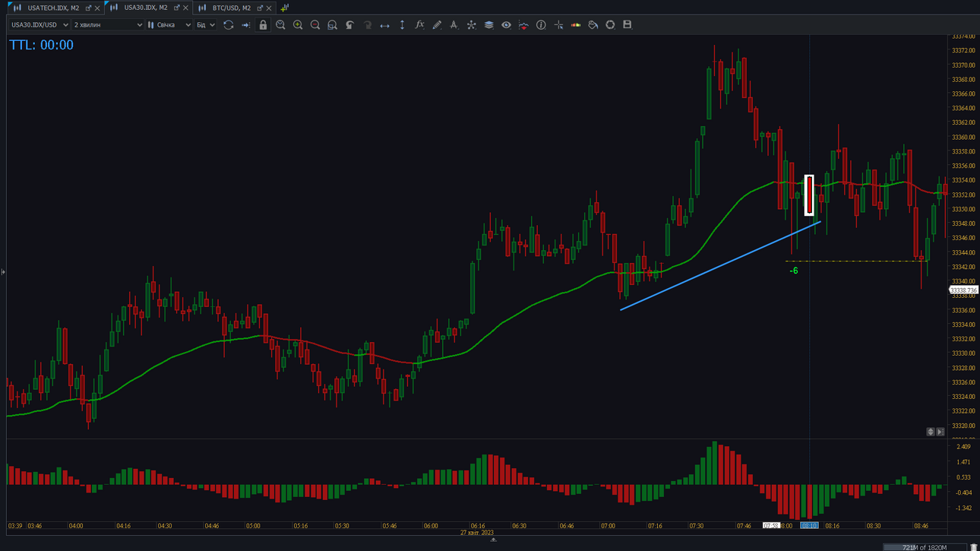Image resolution: width=980 pixels, height=551 pixels.
Task: Close the BTC/USD, M2 tab
Action: (269, 8)
